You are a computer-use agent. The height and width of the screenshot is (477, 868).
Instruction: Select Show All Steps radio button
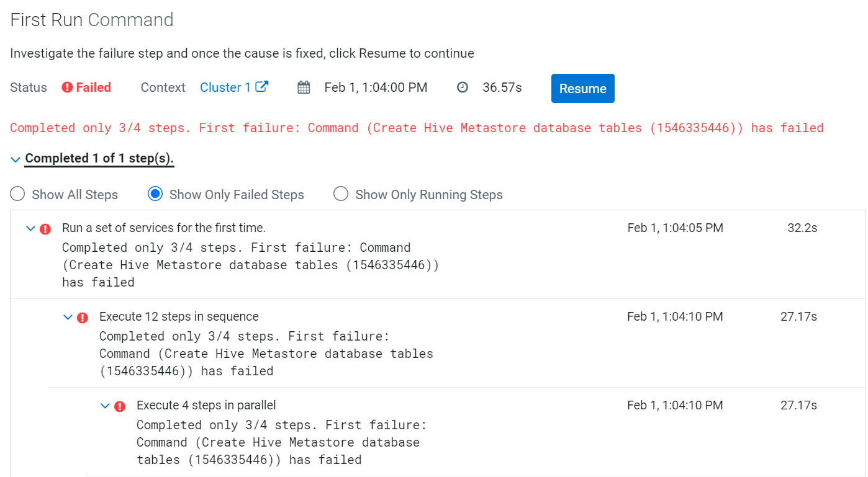18,194
